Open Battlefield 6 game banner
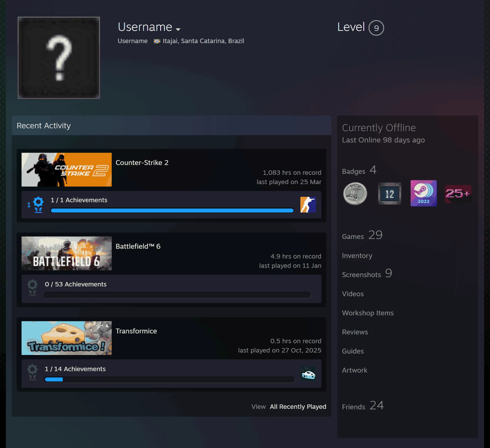 (67, 253)
